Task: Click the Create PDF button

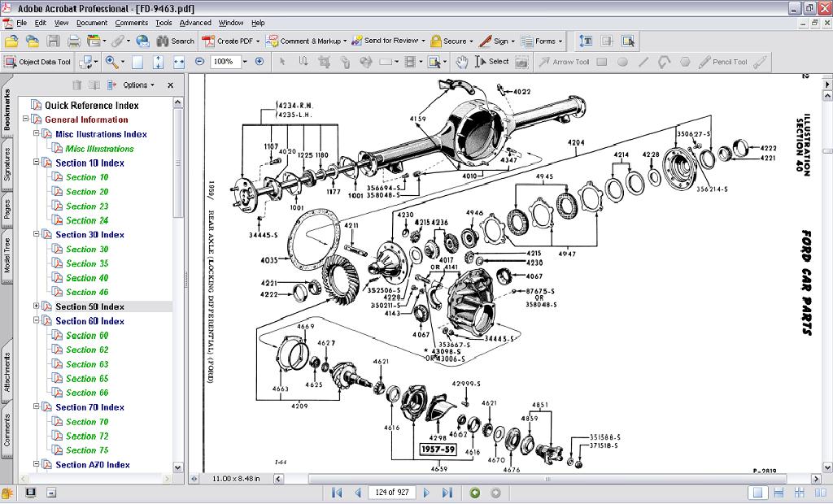Action: tap(230, 41)
